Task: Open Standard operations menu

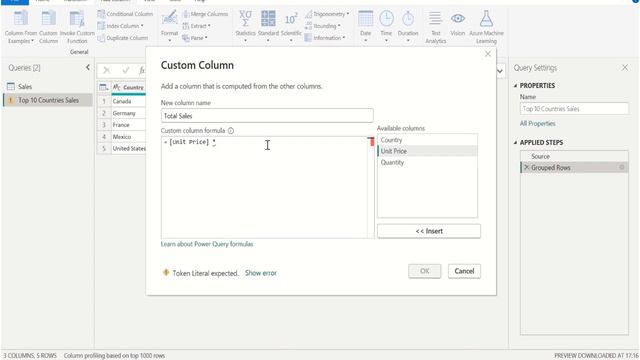Action: click(268, 26)
